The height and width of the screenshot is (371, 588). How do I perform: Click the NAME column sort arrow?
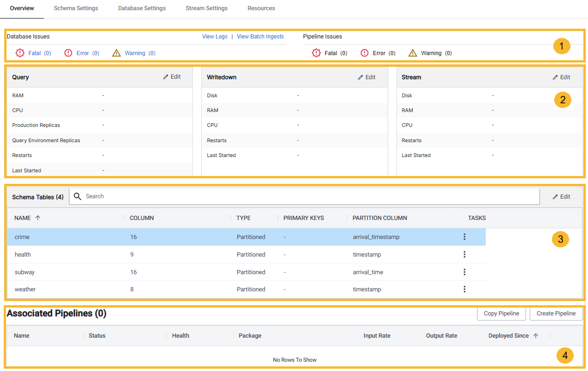[x=37, y=218]
